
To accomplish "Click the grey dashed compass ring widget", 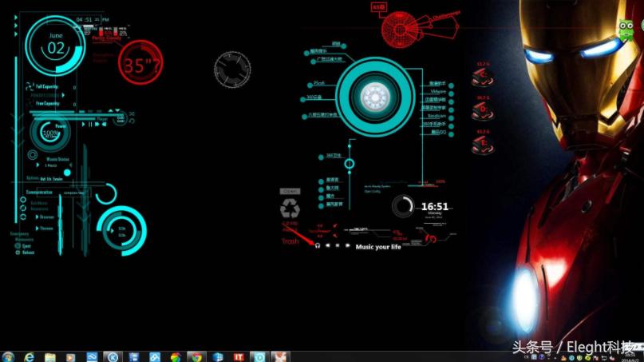I will click(x=232, y=70).
